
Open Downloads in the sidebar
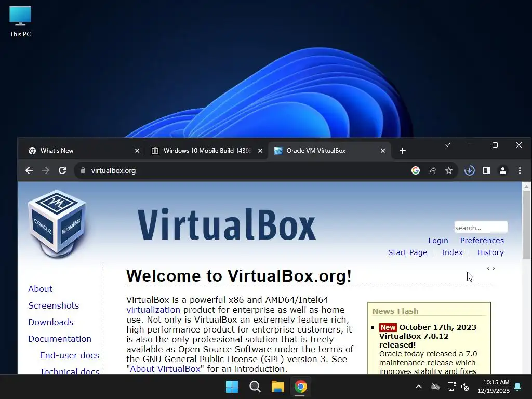50,322
